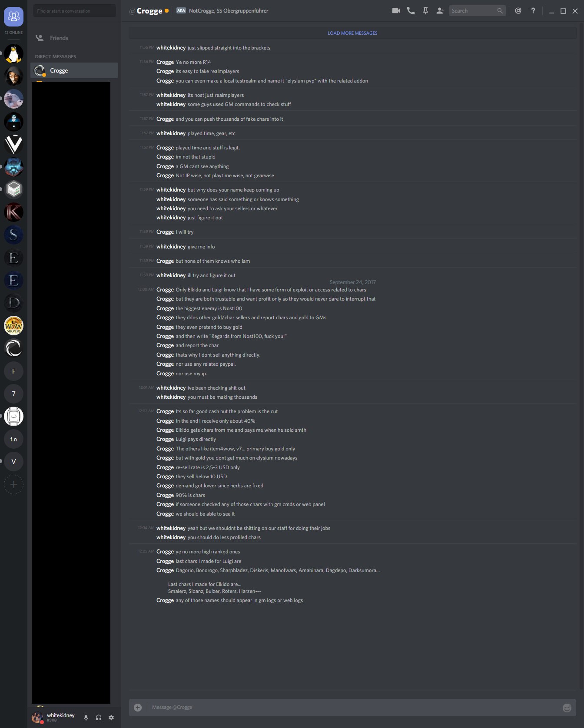
Task: Open the Linux penguin server
Action: (x=13, y=53)
